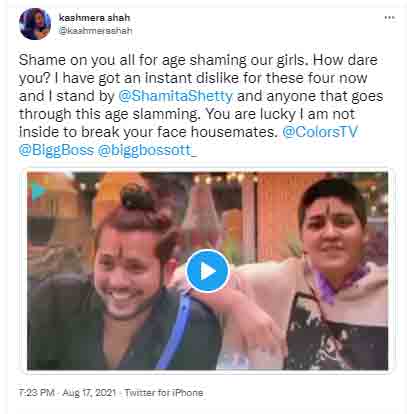Open the @kashmerashah handle link
This screenshot has width=407, height=414.
click(95, 31)
